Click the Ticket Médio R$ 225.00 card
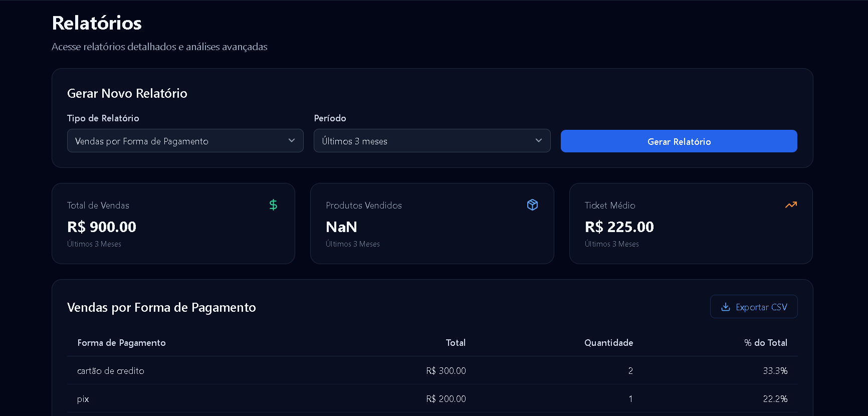The height and width of the screenshot is (416, 868). click(691, 224)
